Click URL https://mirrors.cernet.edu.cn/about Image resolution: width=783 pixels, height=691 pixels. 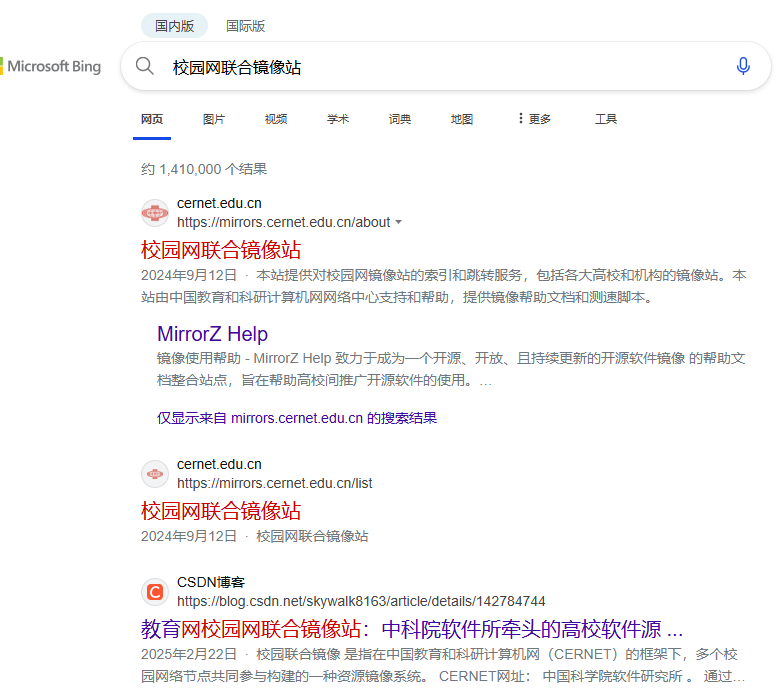[284, 222]
